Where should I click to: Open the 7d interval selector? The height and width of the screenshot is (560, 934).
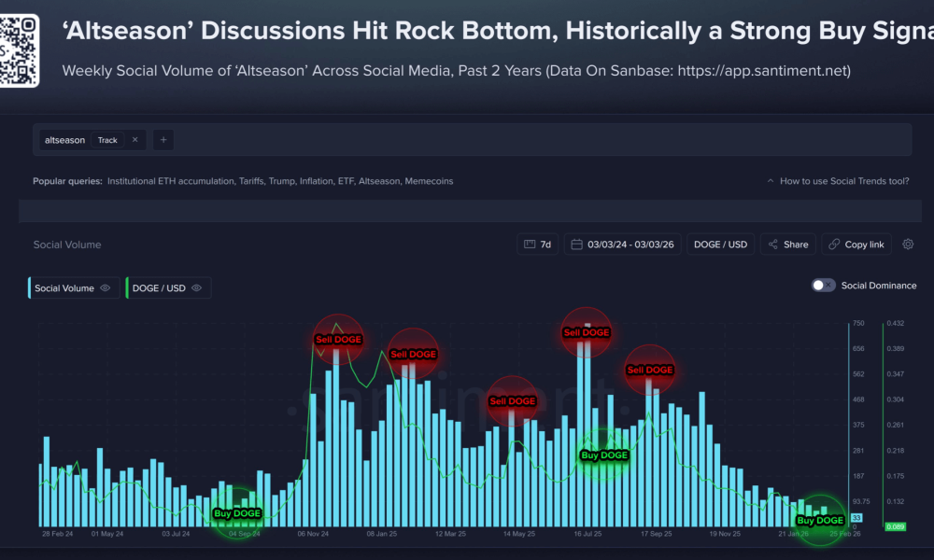pos(537,245)
